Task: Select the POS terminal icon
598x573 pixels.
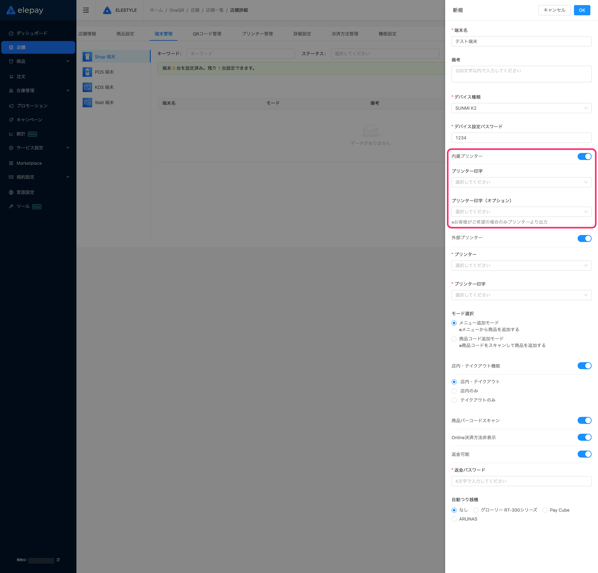Action: pyautogui.click(x=87, y=72)
